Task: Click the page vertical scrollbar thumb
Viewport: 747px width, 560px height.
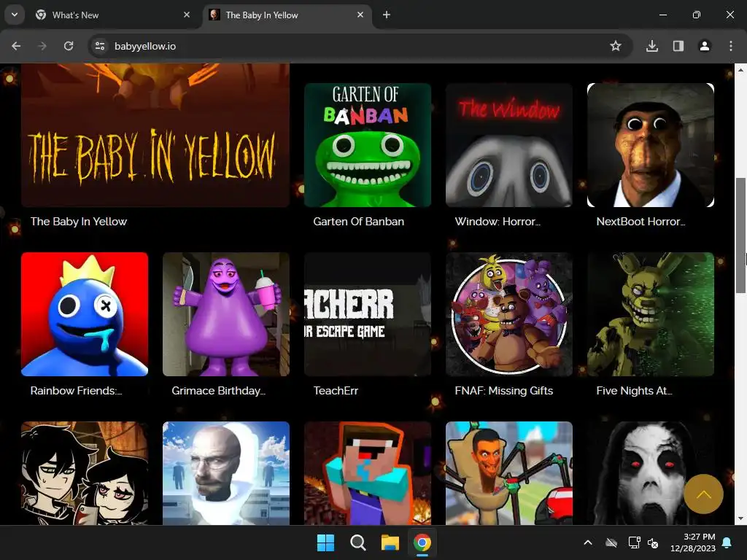Action: click(740, 236)
